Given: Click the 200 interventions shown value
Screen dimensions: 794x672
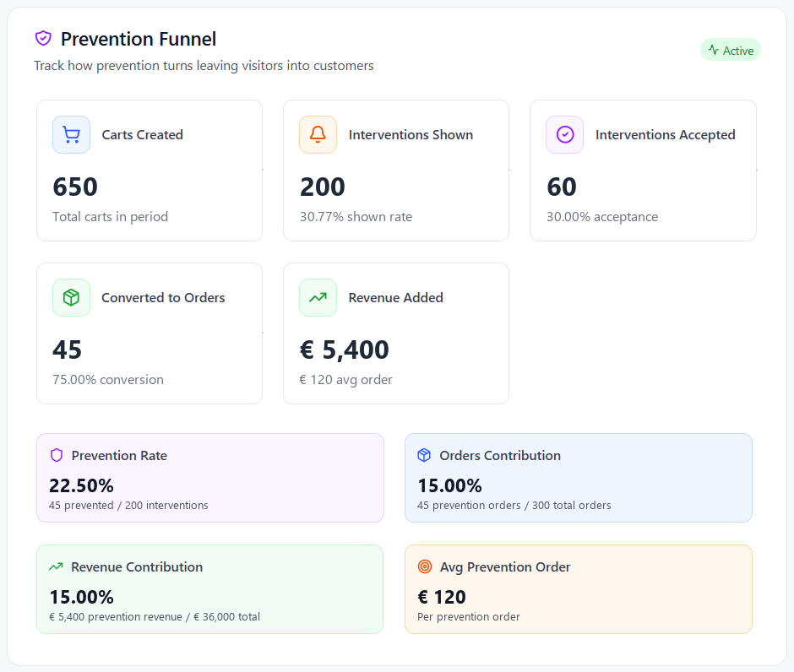Looking at the screenshot, I should (x=322, y=187).
